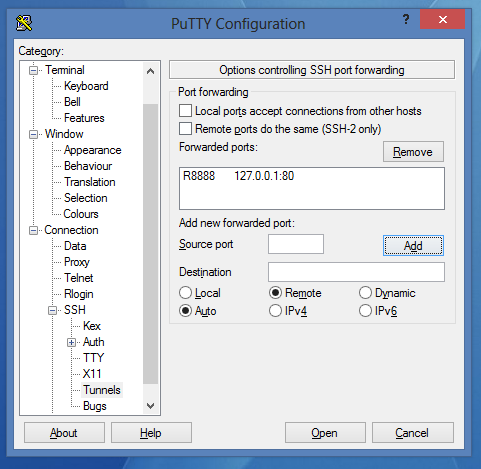Click the PuTTY icon in title bar
481x469 pixels.
coord(24,23)
